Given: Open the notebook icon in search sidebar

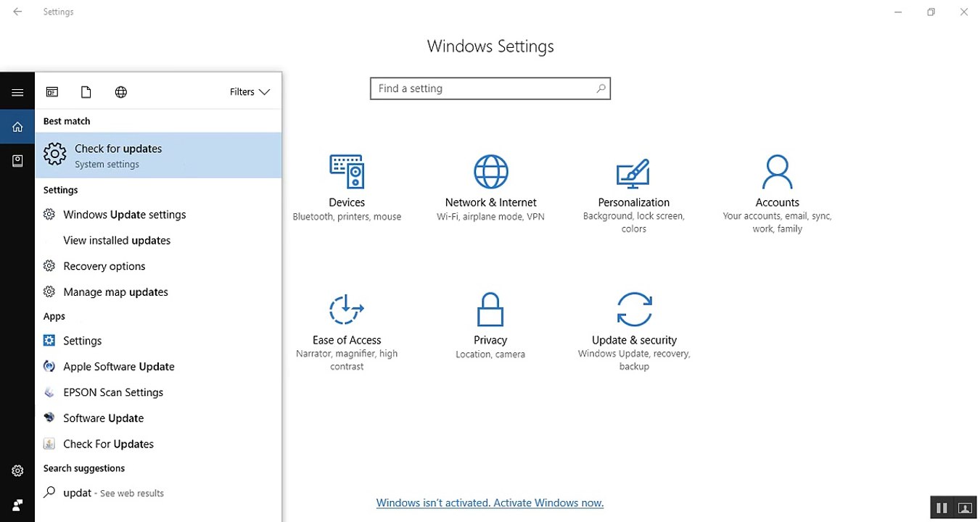Looking at the screenshot, I should point(17,161).
